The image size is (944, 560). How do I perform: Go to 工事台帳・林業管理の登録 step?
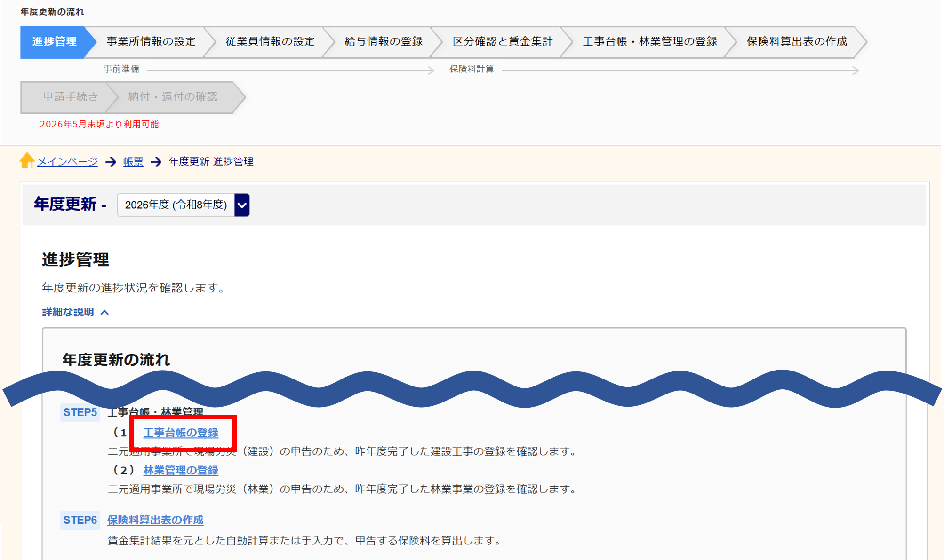tap(649, 42)
